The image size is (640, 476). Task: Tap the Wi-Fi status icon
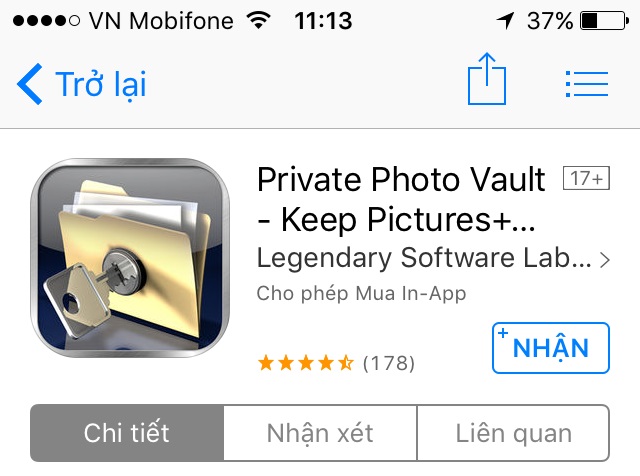(259, 20)
